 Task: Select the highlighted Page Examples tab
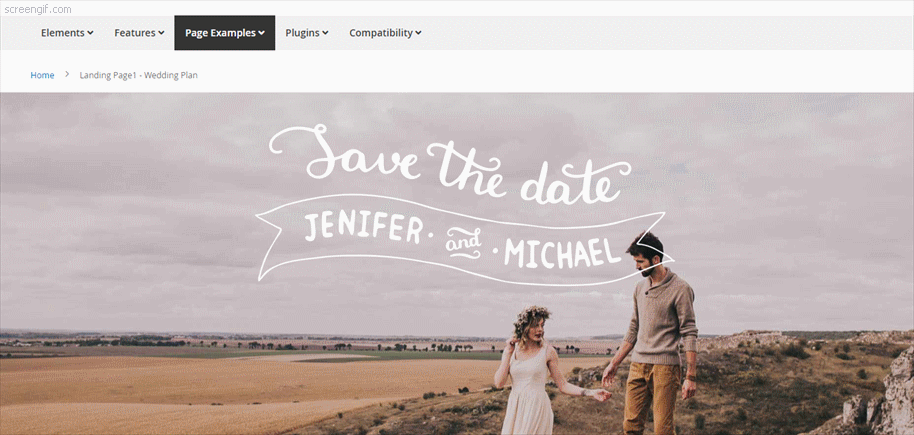[224, 33]
